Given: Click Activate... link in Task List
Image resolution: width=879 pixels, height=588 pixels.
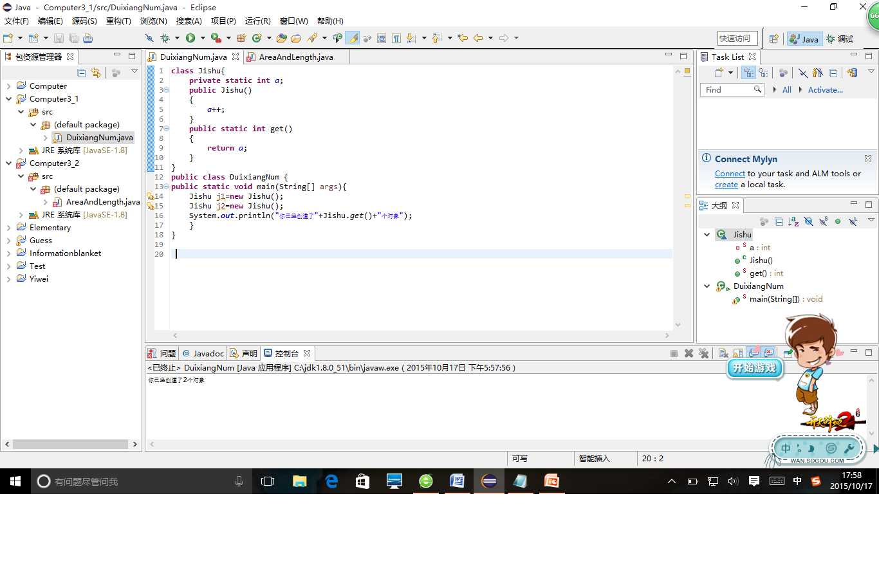Looking at the screenshot, I should 825,90.
